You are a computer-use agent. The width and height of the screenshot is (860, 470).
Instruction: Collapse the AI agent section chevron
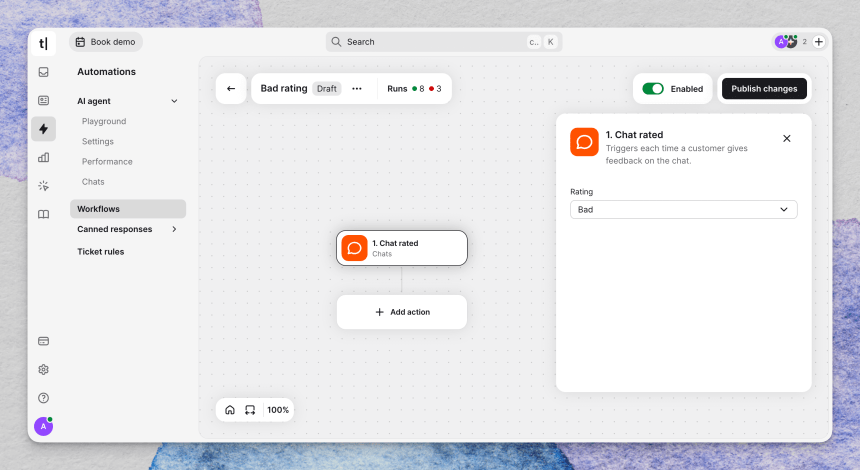point(174,101)
